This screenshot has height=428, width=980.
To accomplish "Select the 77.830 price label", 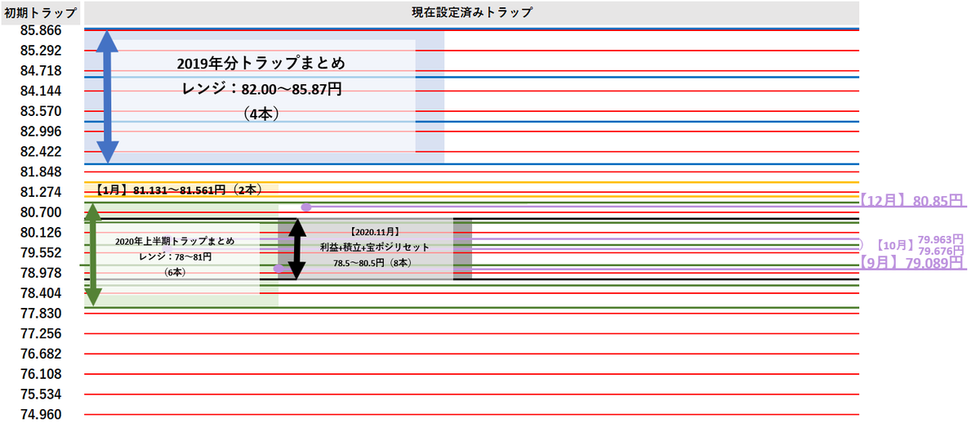I will (40, 314).
